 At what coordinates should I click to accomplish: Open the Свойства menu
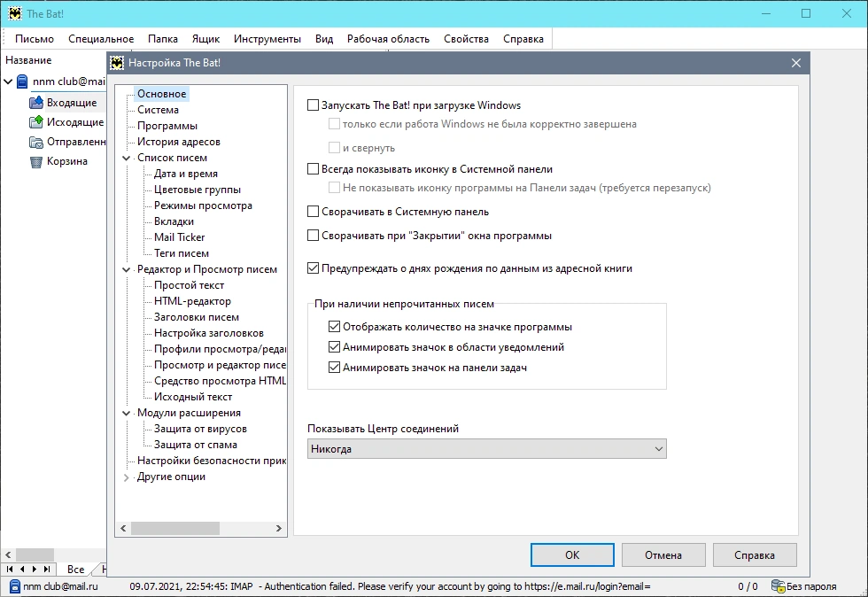coord(466,39)
